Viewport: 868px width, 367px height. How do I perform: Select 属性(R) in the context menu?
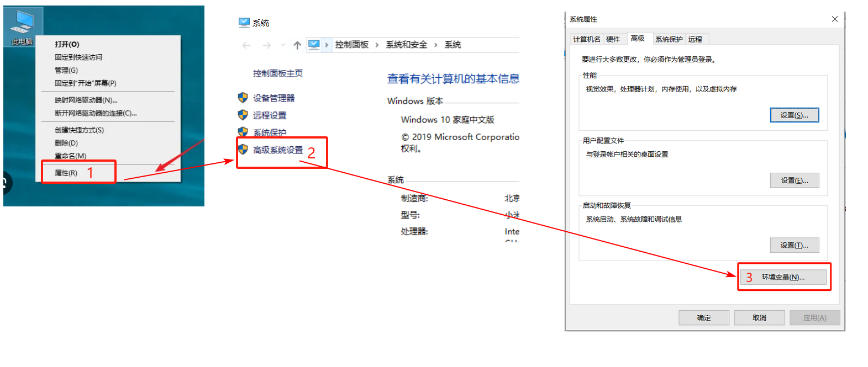[x=66, y=173]
